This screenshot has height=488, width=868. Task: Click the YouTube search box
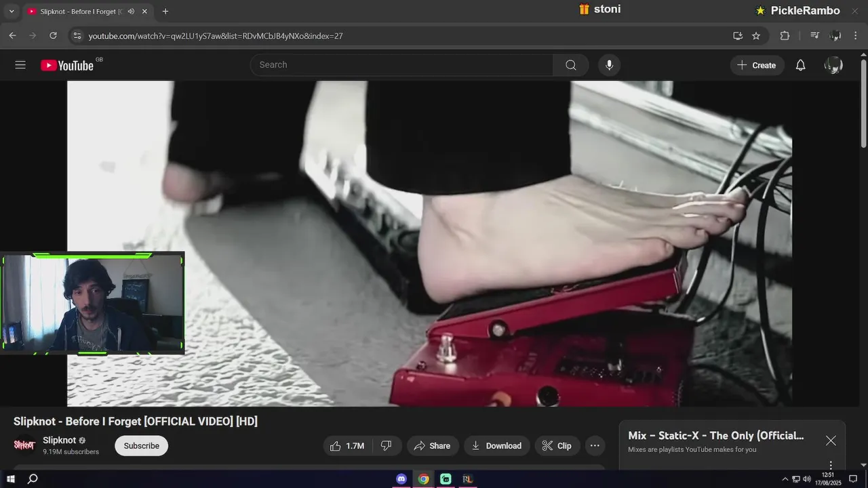[401, 65]
